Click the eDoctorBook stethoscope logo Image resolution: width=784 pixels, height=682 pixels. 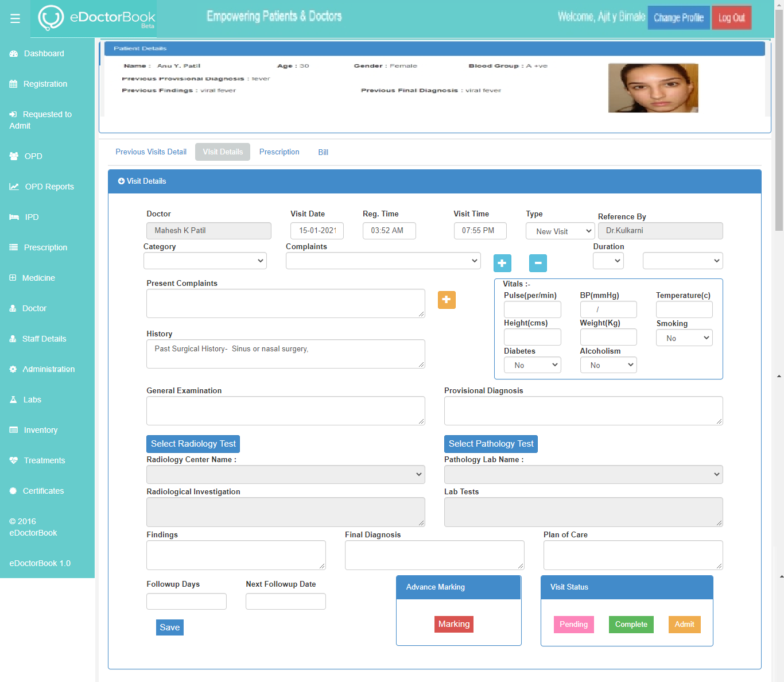pyautogui.click(x=51, y=18)
